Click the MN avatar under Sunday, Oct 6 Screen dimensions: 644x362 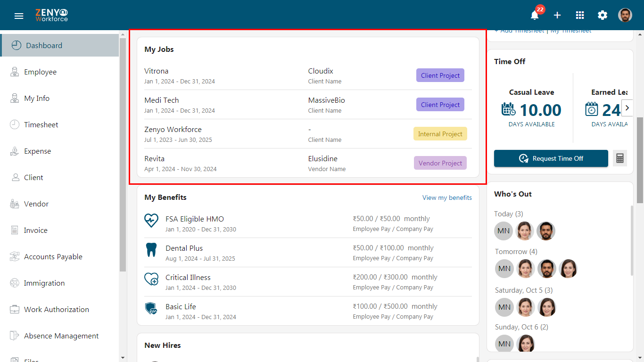click(x=504, y=344)
